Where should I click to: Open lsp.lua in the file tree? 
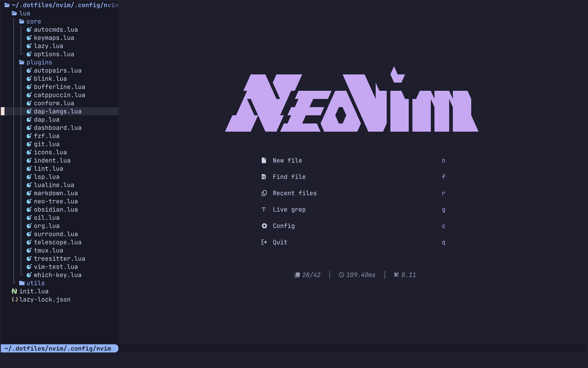click(x=47, y=177)
